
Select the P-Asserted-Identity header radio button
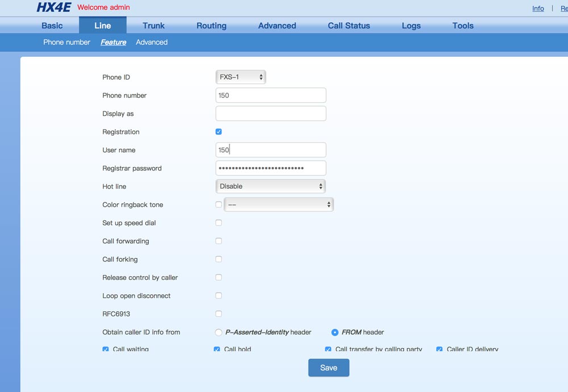coord(219,332)
